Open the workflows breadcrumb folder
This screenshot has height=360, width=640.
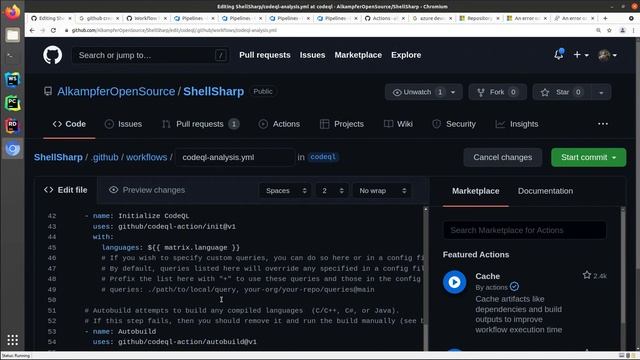(147, 157)
